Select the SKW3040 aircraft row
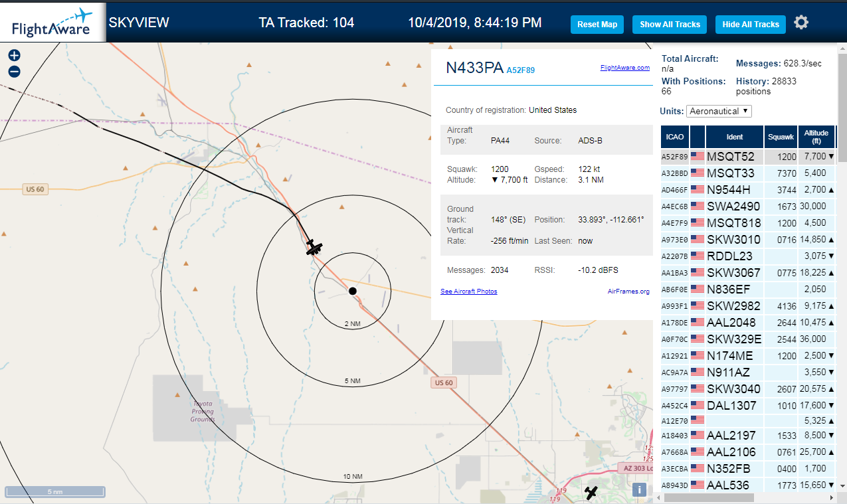The width and height of the screenshot is (847, 504). [748, 389]
